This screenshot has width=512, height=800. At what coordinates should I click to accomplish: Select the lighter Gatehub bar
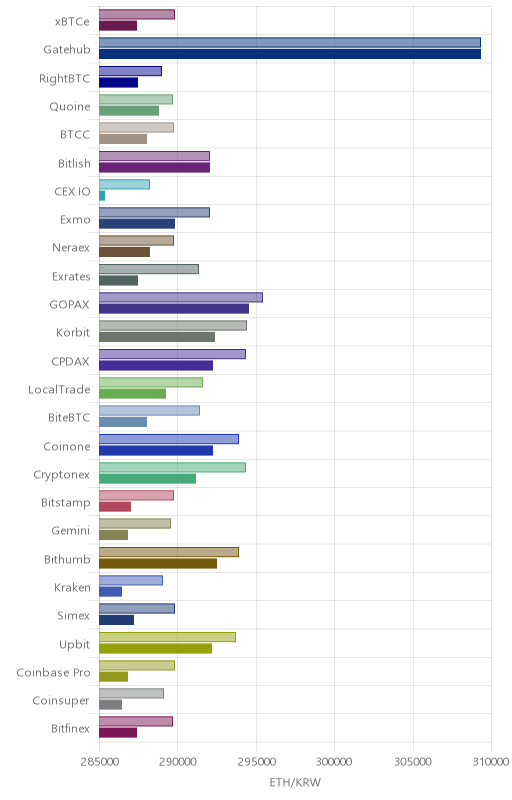click(290, 42)
